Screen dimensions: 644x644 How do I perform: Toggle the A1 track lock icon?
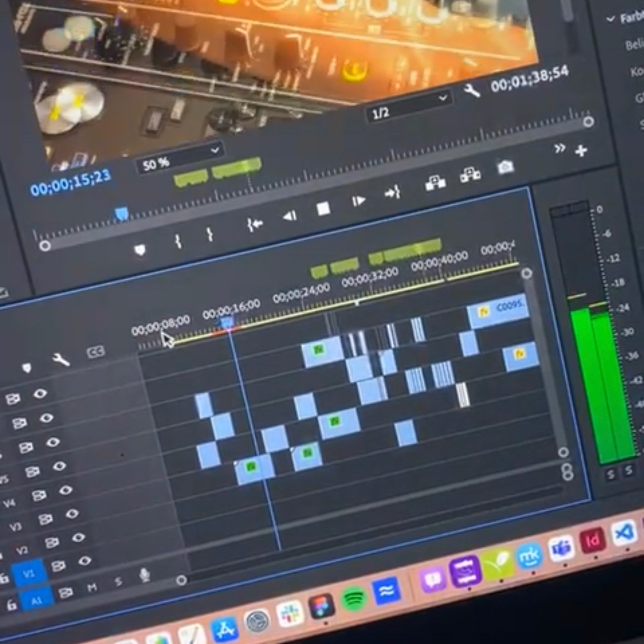11,606
